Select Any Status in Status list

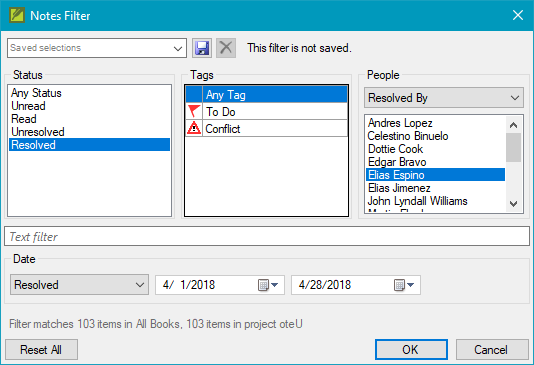coord(89,93)
